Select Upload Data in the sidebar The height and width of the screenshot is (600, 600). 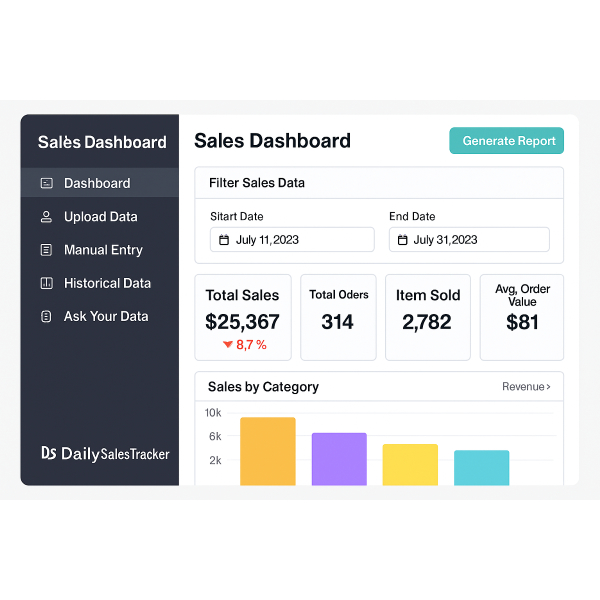(x=100, y=217)
